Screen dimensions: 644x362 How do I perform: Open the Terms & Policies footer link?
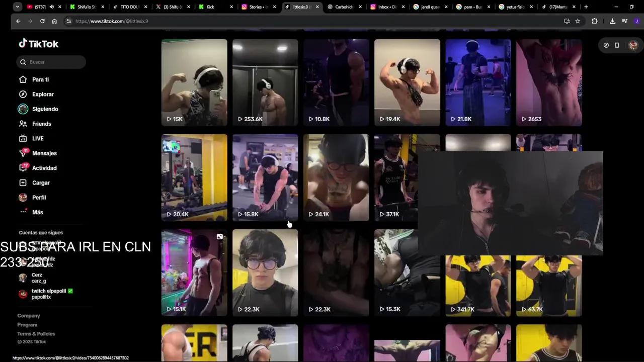click(36, 334)
